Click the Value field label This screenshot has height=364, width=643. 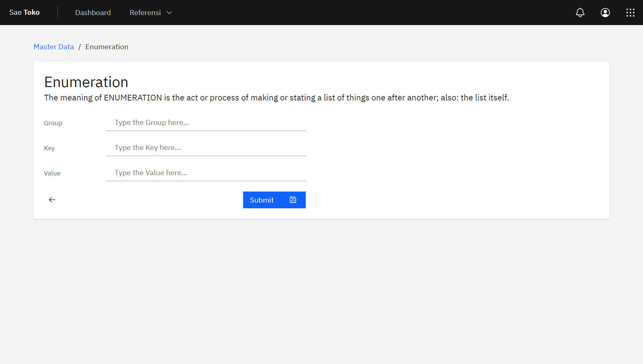coord(52,173)
